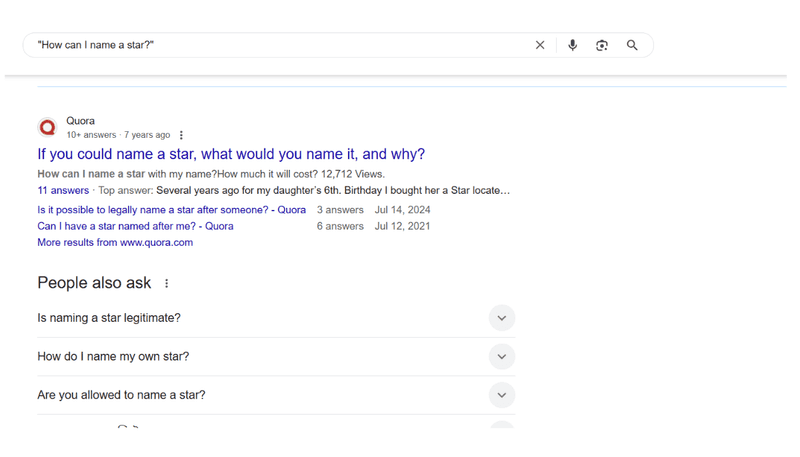Open "More results from www.quora.com"
Image resolution: width=800 pixels, height=457 pixels.
(x=115, y=242)
